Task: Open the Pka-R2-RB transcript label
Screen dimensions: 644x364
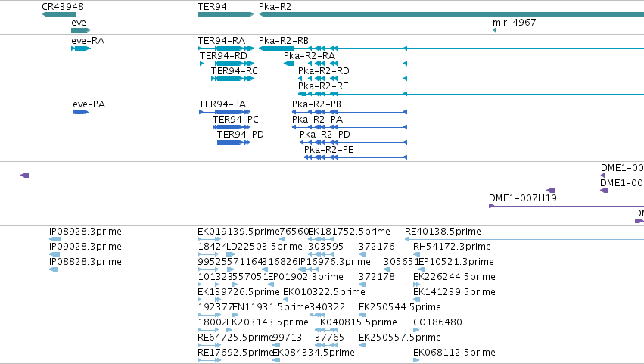Action: 283,41
